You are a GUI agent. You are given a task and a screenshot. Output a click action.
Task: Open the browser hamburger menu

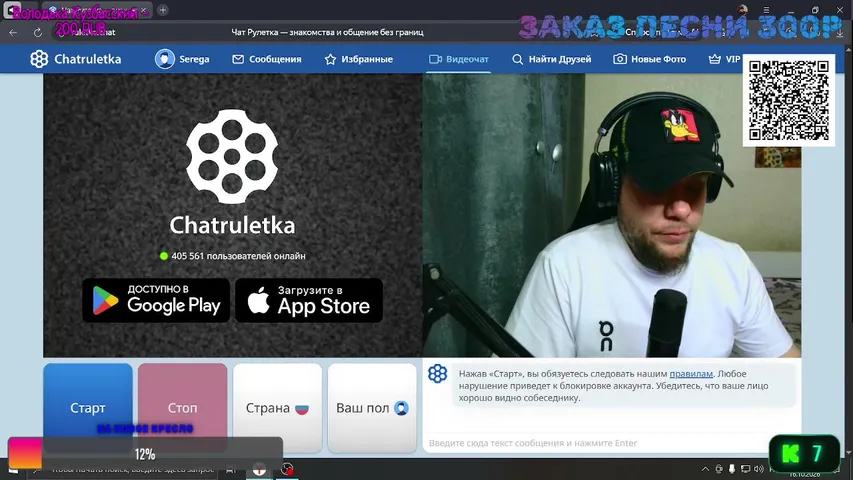(766, 10)
